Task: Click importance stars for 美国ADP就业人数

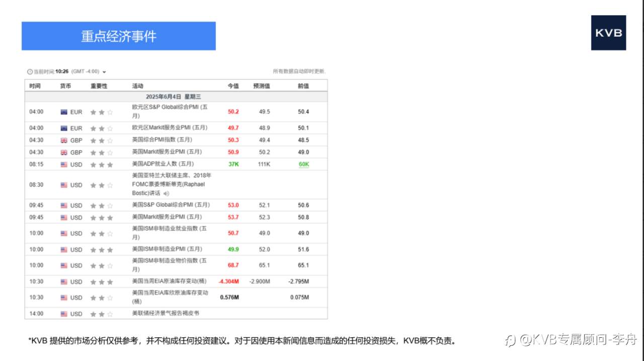Action: (102, 165)
